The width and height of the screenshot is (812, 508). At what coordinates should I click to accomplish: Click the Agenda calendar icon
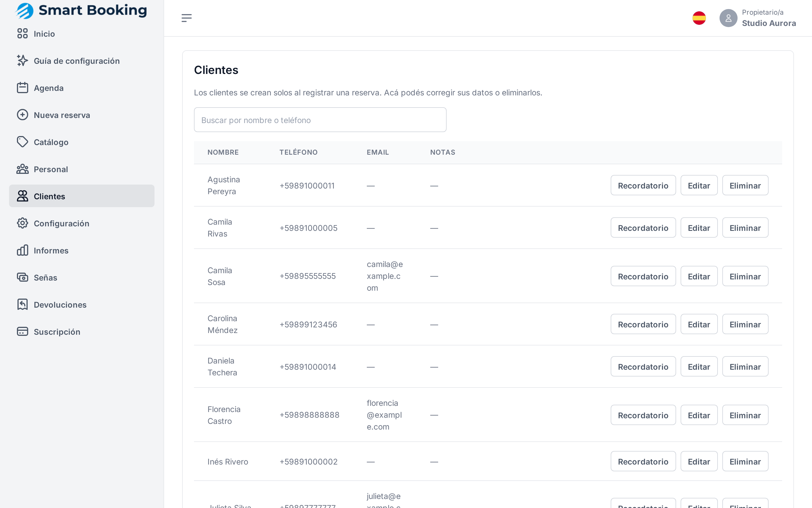click(23, 88)
